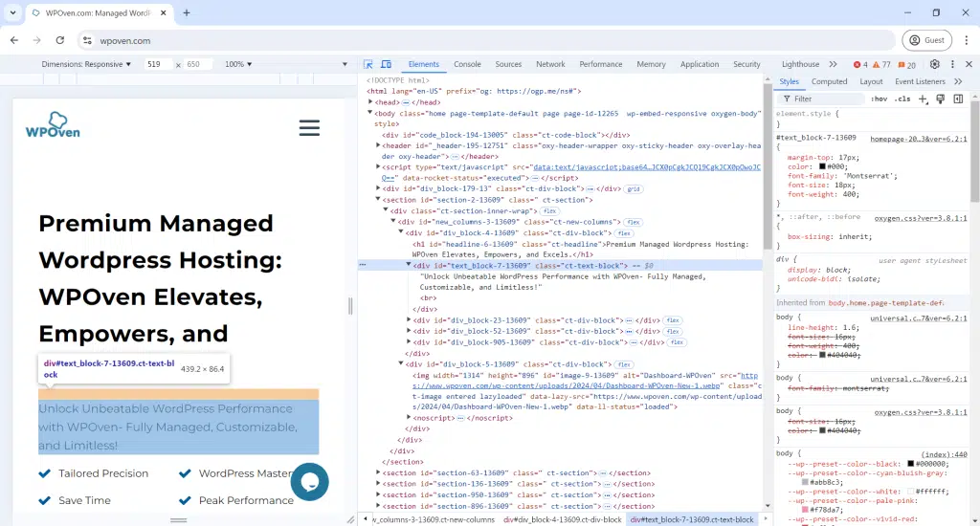Screen dimensions: 980x526
Task: Toggle the device toolbar icon
Action: [x=385, y=64]
